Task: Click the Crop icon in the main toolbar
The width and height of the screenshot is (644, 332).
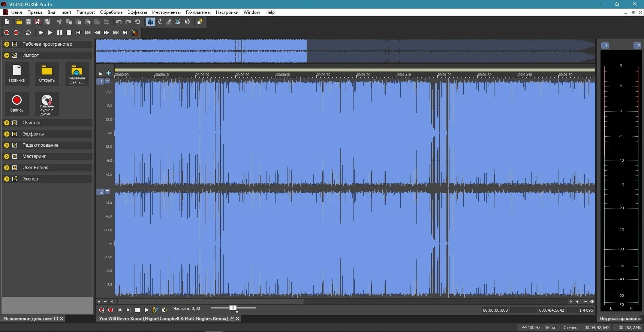Action: pyautogui.click(x=106, y=22)
